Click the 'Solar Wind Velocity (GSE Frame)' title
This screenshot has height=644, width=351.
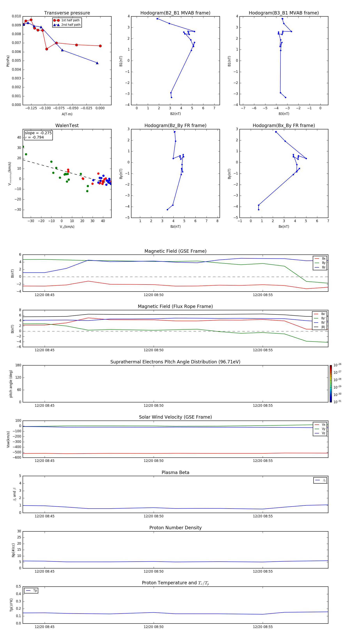click(x=175, y=417)
